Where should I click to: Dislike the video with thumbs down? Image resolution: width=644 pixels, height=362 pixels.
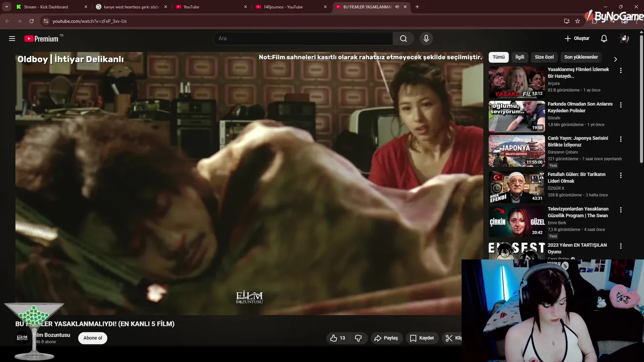coord(358,338)
